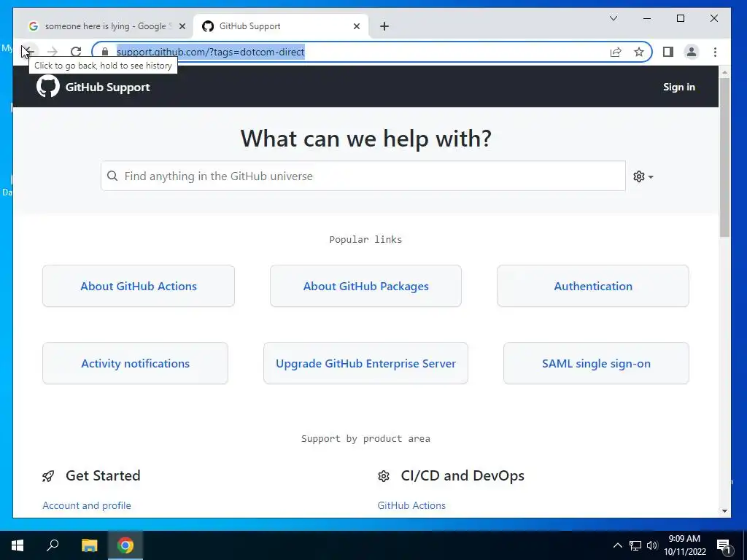This screenshot has height=560, width=747.
Task: Select the GitHub Support tab
Action: click(281, 26)
